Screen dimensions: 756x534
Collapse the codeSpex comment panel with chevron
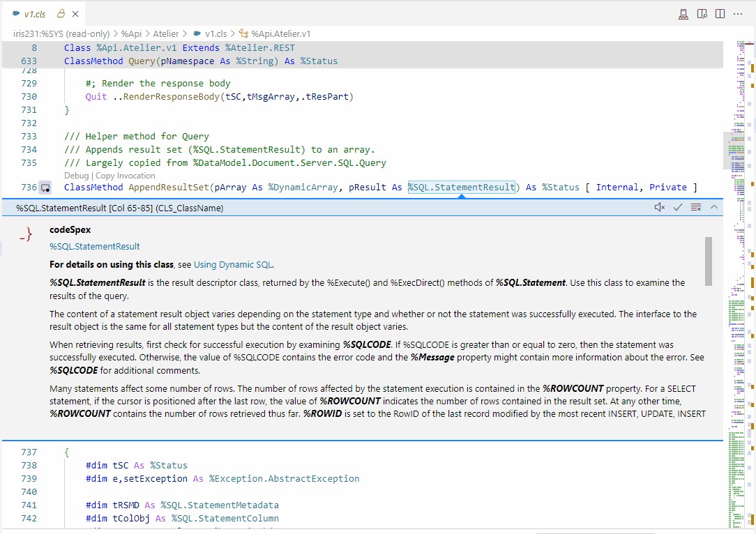(x=713, y=207)
